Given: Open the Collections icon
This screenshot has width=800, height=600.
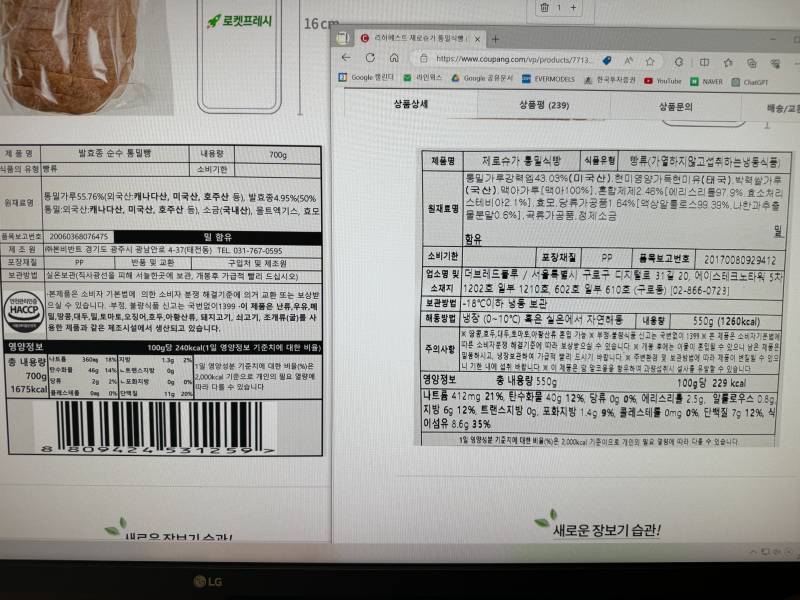Looking at the screenshot, I should point(752,63).
